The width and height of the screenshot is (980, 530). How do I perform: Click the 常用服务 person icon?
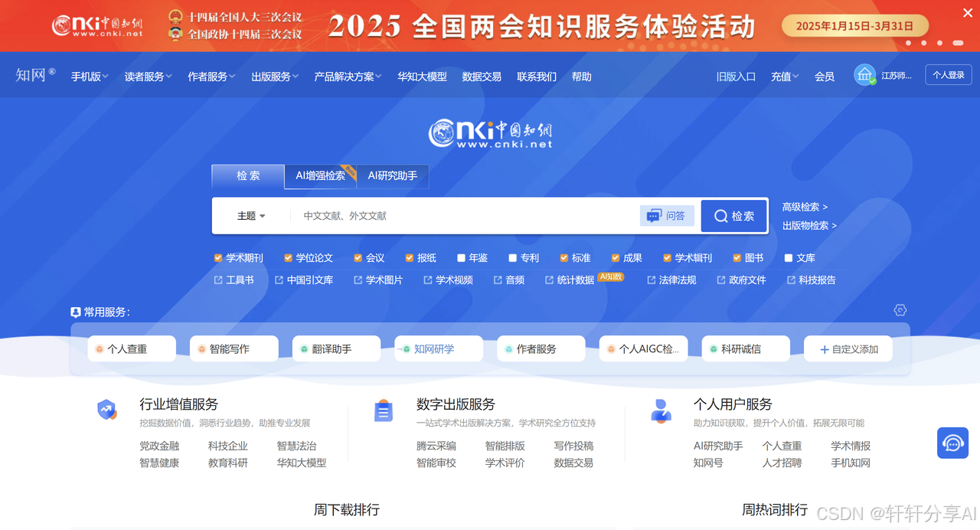76,312
